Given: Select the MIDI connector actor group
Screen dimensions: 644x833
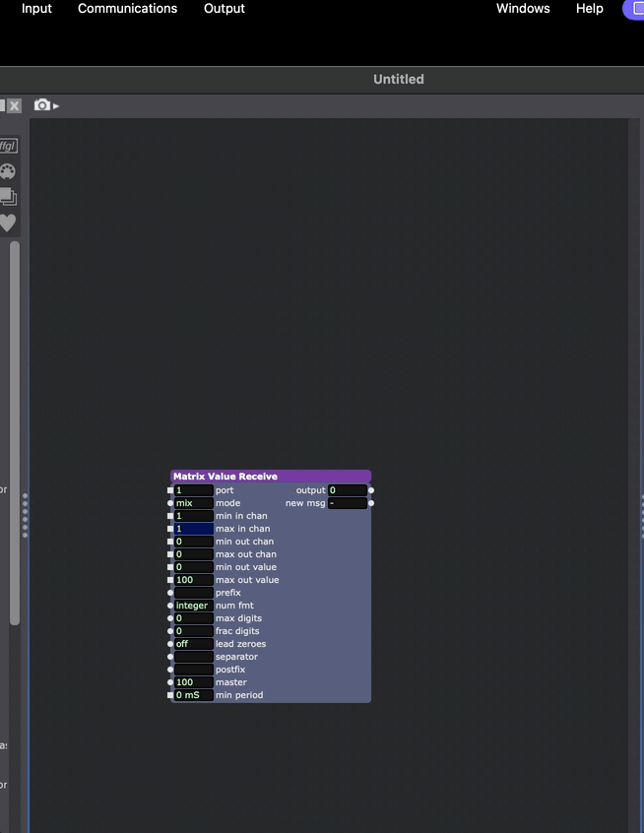Looking at the screenshot, I should 8,171.
